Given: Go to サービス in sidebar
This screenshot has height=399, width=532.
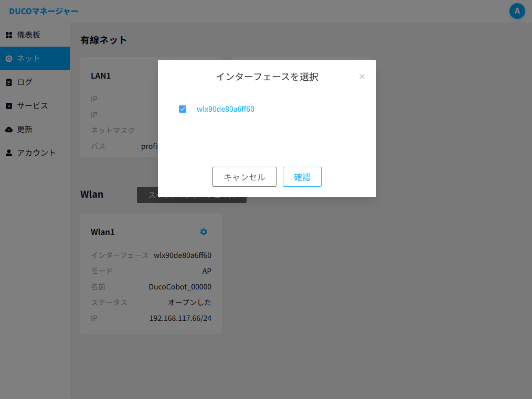Looking at the screenshot, I should pos(35,106).
